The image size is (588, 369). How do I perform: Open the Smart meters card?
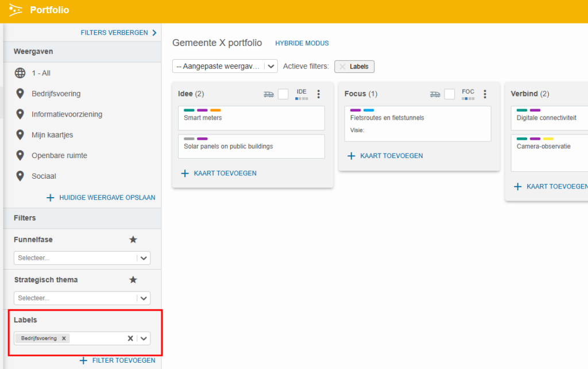point(251,118)
